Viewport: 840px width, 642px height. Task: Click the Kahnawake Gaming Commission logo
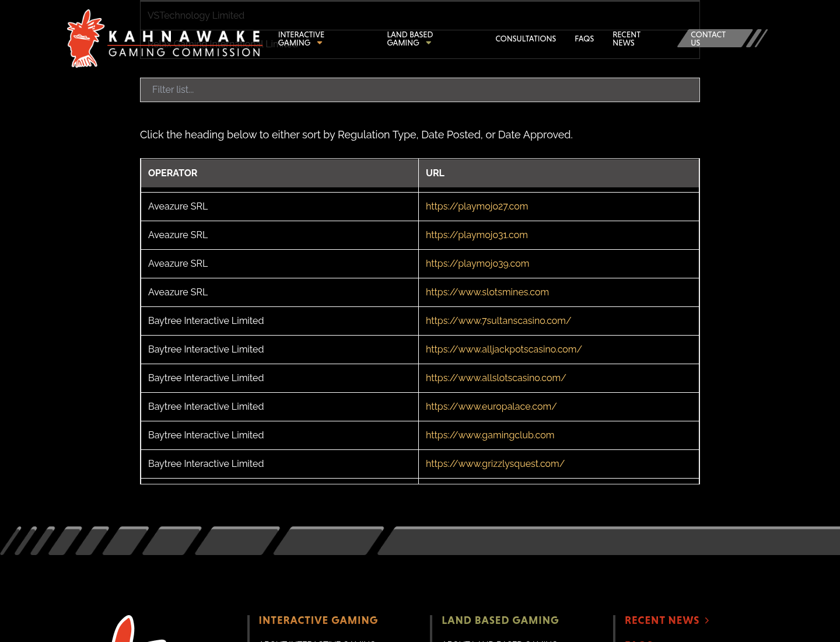pyautogui.click(x=164, y=39)
